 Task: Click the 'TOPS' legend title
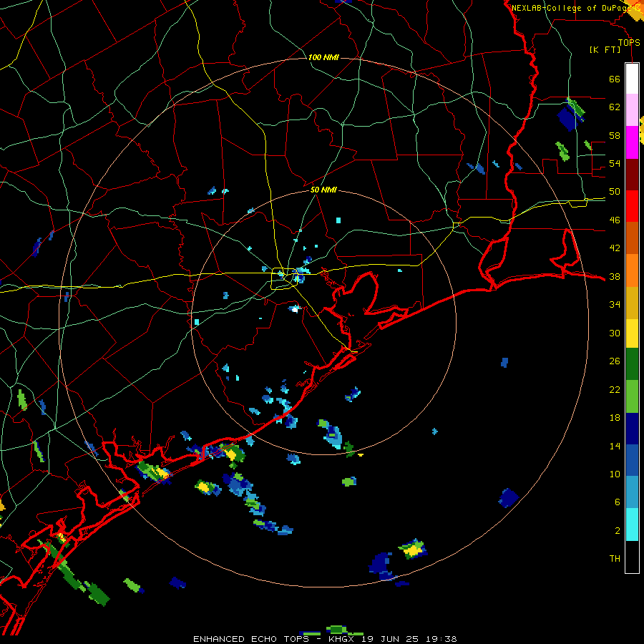629,43
